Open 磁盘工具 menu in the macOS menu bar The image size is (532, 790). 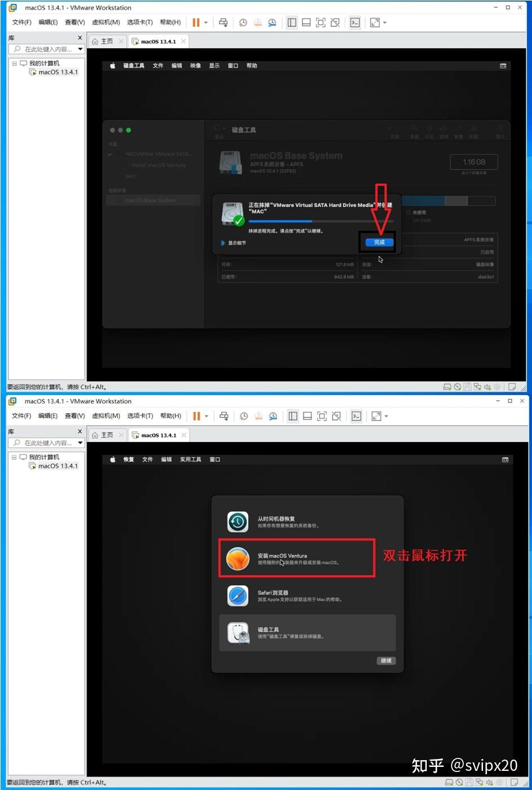coord(134,66)
